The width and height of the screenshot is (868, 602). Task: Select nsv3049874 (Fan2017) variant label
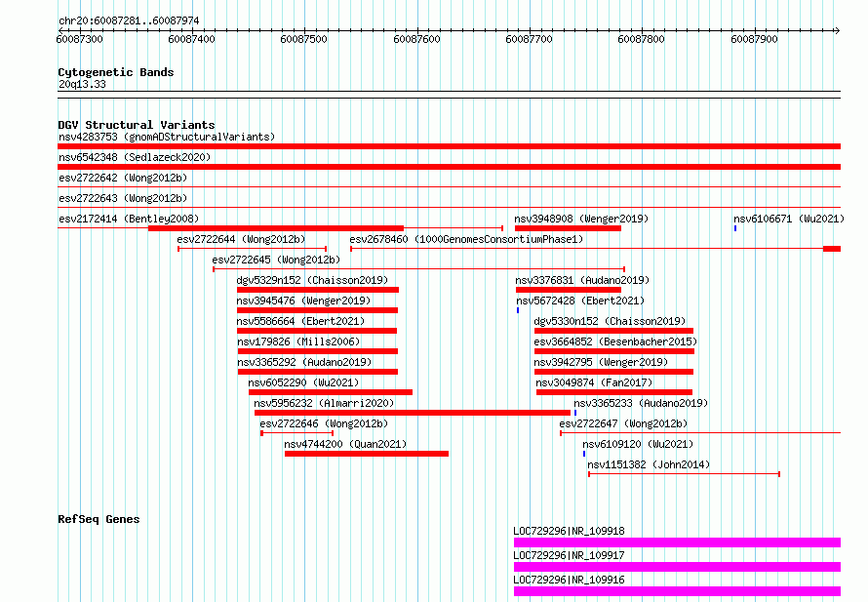[x=594, y=382]
